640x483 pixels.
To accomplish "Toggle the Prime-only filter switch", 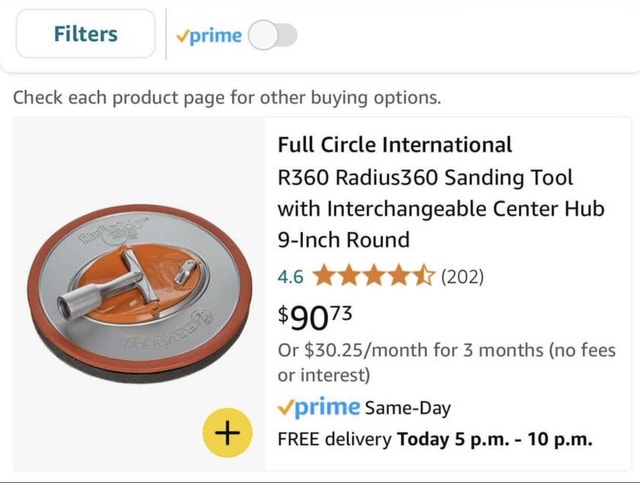I will (272, 36).
